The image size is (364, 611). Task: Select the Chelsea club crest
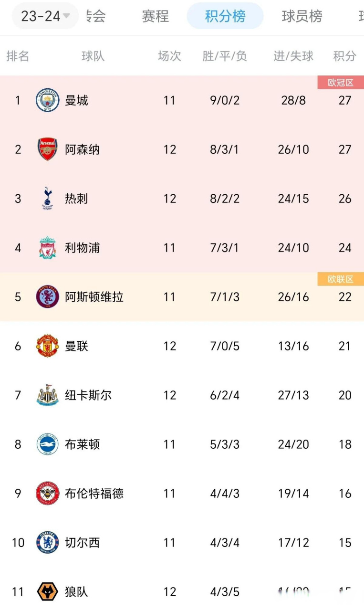[48, 543]
